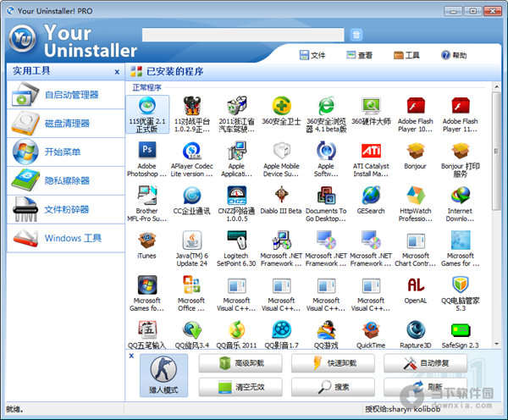Select the OpenAL program icon

coord(416,290)
